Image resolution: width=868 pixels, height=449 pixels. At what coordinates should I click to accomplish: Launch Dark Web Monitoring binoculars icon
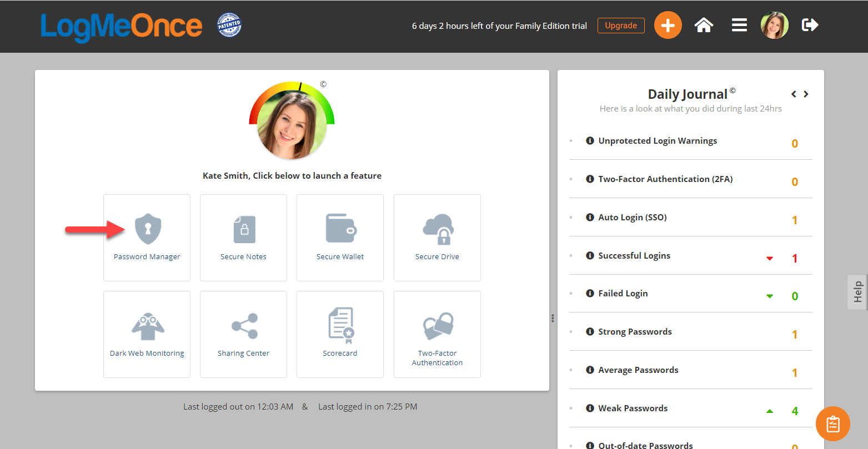(147, 326)
